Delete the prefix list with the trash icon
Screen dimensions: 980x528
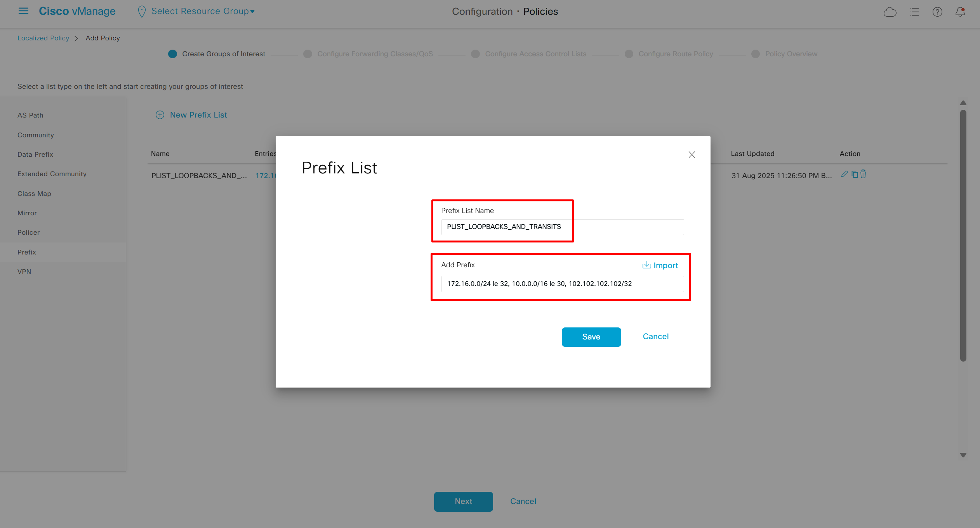(x=863, y=174)
